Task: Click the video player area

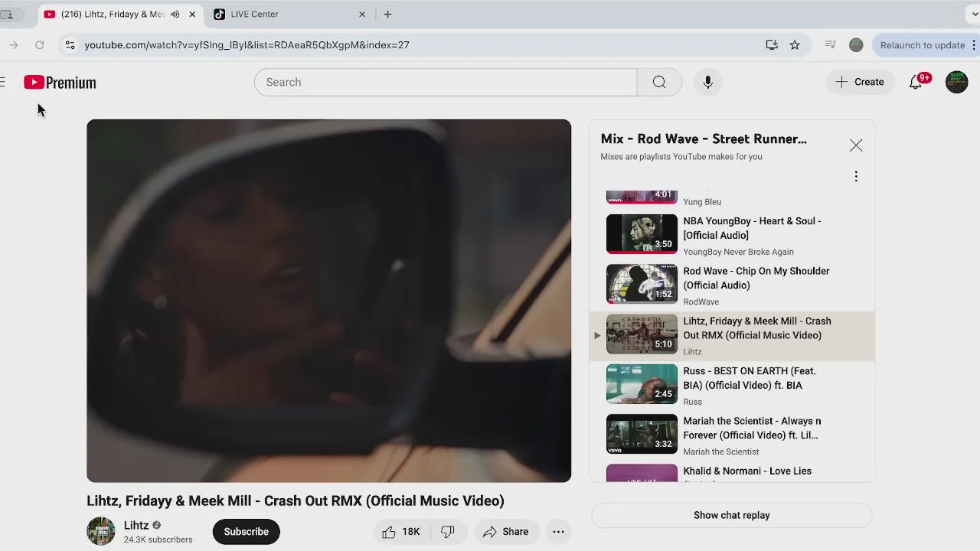Action: tap(328, 301)
